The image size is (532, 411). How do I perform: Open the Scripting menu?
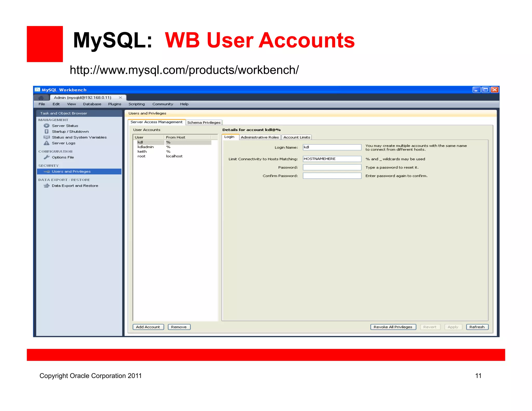(x=137, y=104)
